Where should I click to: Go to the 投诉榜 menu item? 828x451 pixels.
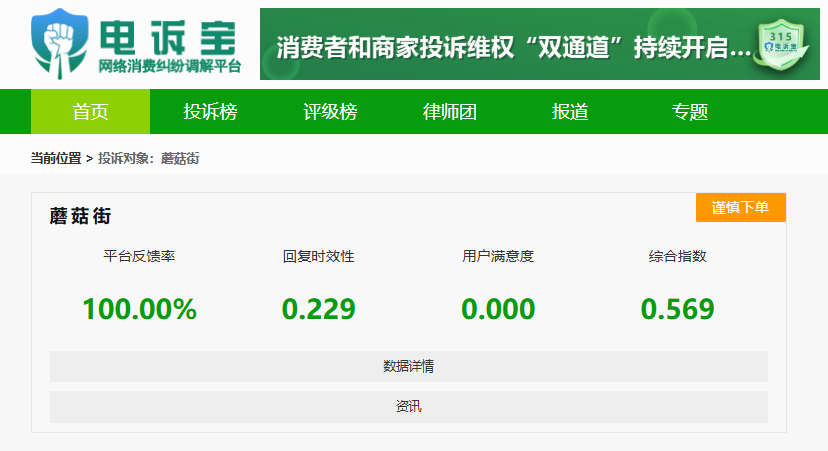click(x=210, y=111)
